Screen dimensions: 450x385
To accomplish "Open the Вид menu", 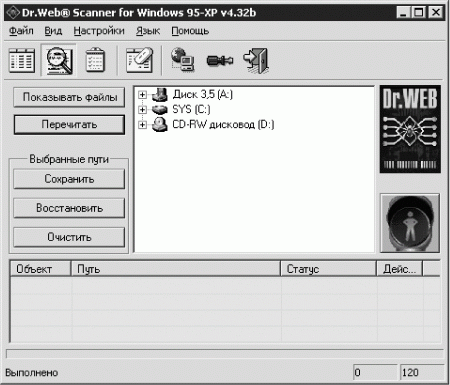I will coord(53,31).
